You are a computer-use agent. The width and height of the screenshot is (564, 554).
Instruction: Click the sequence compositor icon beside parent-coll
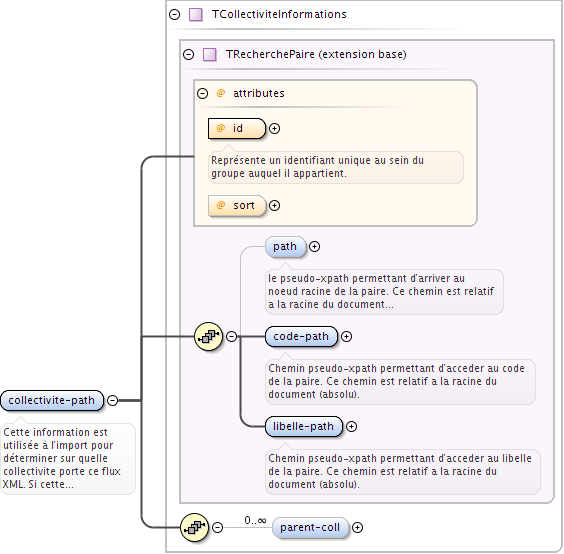click(195, 528)
